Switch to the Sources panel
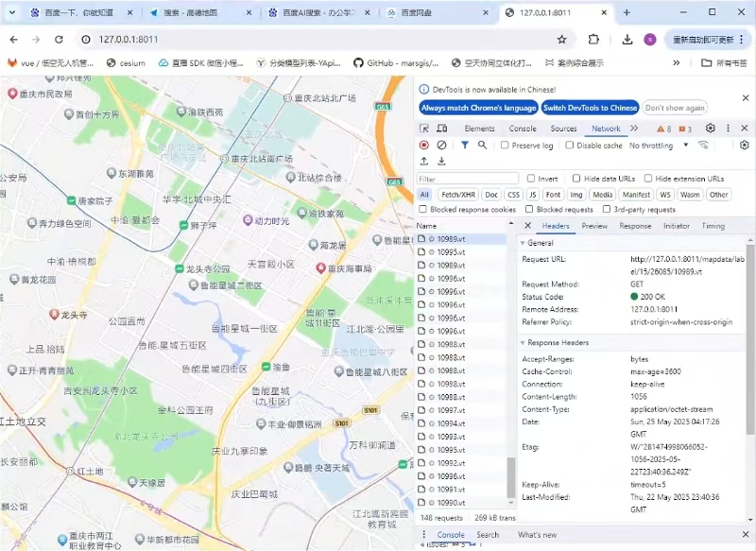The width and height of the screenshot is (756, 551). click(x=563, y=129)
